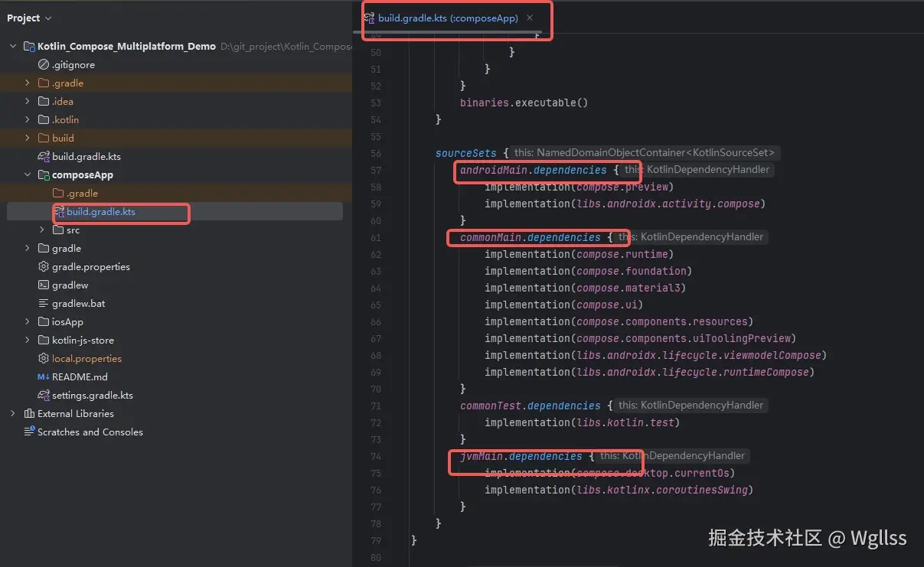The height and width of the screenshot is (567, 924).
Task: Select the .gradle folder inside composeApp
Action: point(82,193)
